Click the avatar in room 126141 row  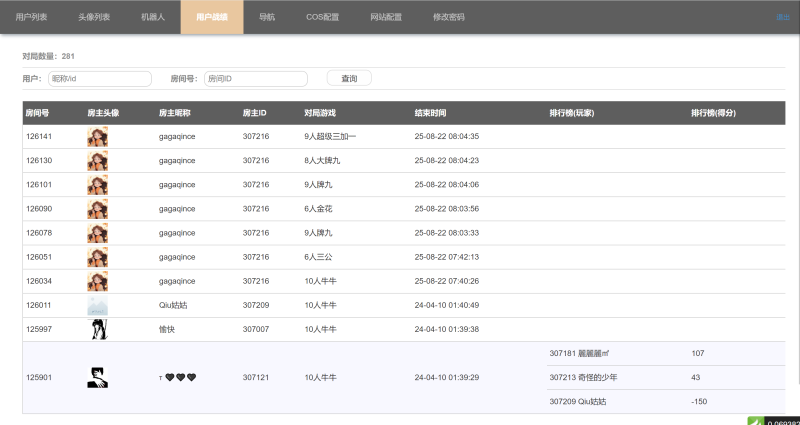[97, 136]
